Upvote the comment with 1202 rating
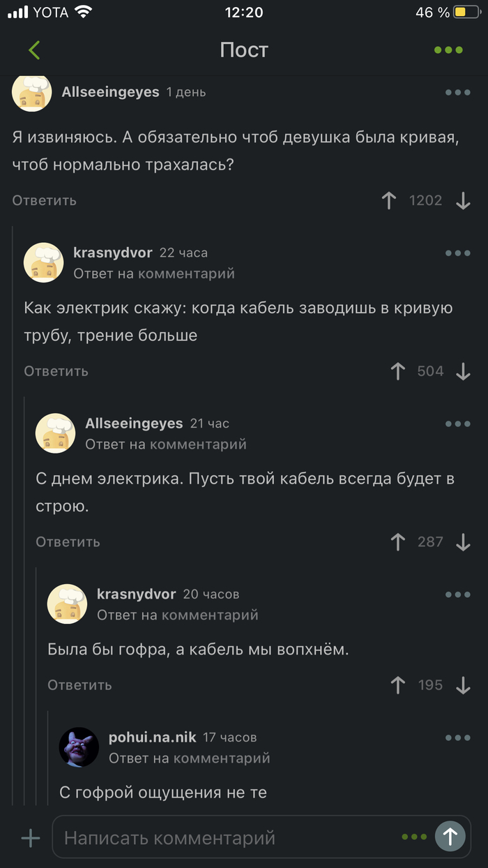This screenshot has width=488, height=868. coord(389,201)
